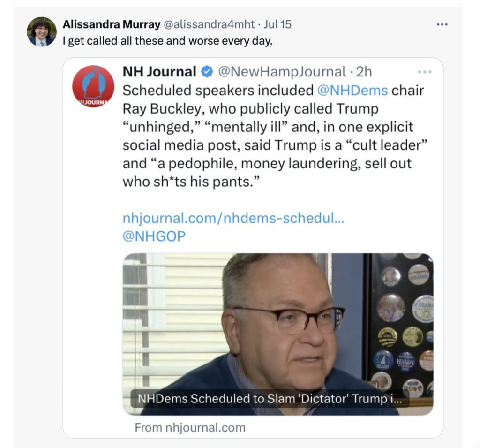Click the 'I get called all these' tweet text
Viewport: 480px width, 448px height.
[x=167, y=41]
